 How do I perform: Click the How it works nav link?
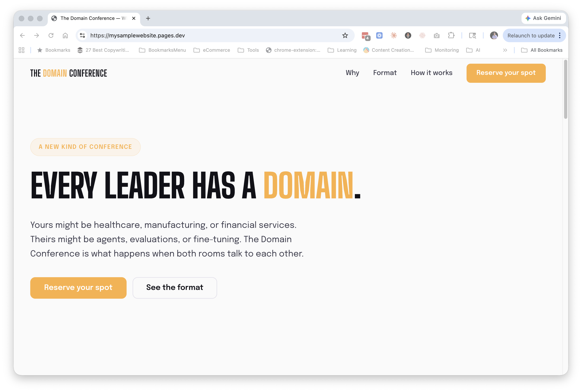point(432,73)
